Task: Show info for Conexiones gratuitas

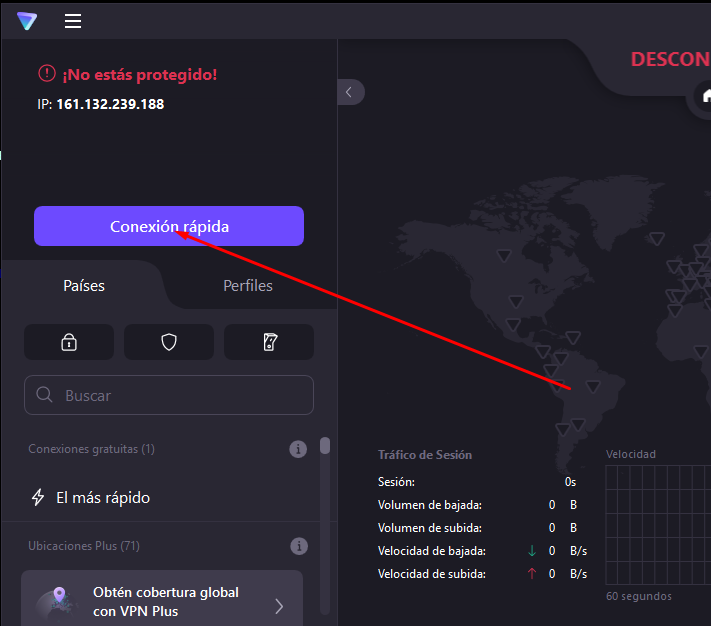Action: [297, 449]
